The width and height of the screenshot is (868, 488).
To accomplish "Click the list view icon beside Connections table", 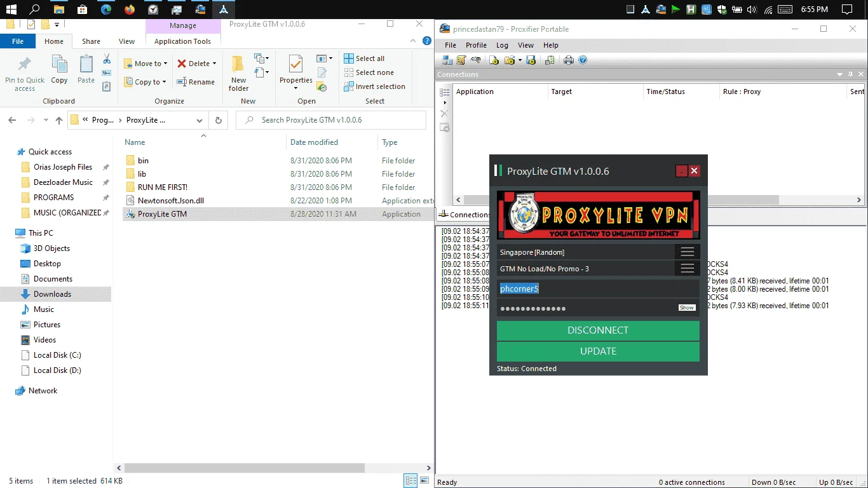I will point(445,92).
